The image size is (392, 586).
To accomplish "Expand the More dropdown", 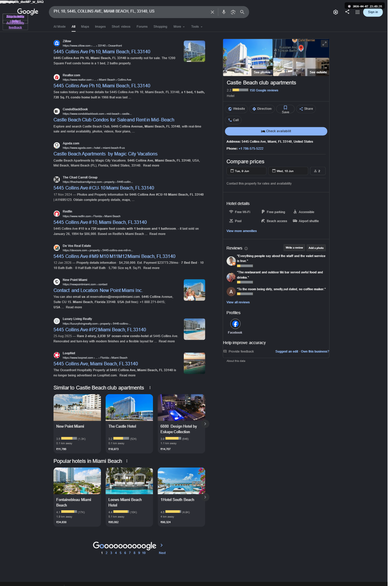I will [x=179, y=27].
